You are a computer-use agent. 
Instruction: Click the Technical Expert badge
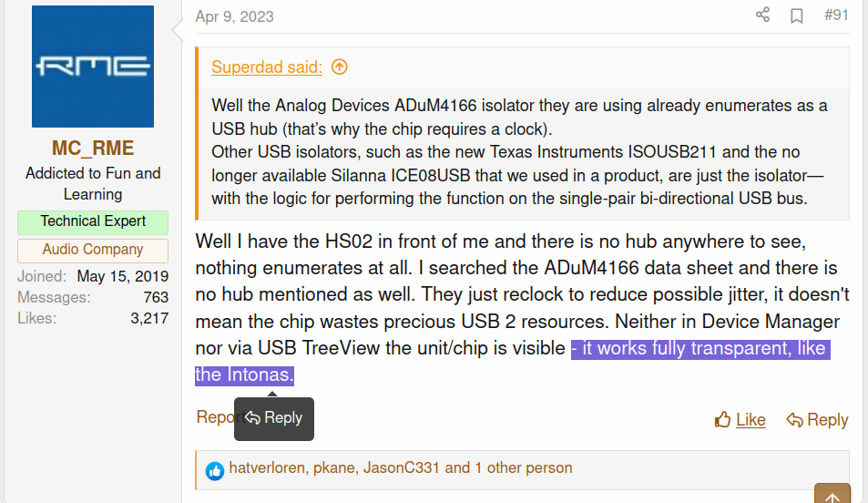tap(93, 221)
